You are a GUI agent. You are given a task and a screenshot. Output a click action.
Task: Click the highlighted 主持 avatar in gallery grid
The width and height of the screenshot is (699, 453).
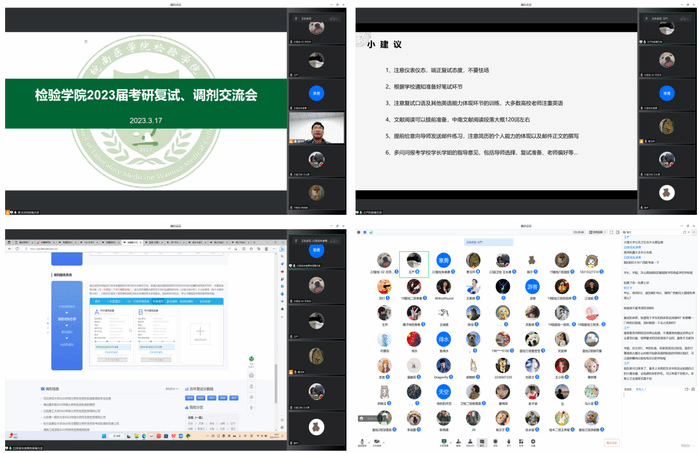413,260
